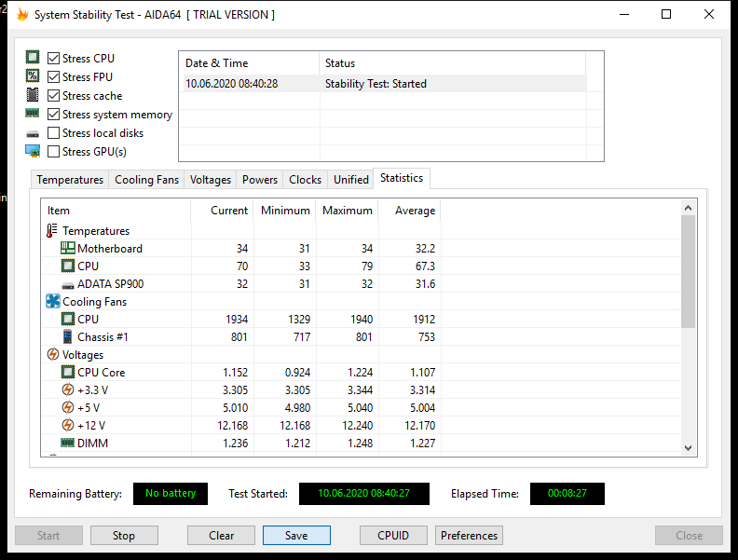Click CPU Core current voltage '1.152'
Viewport: 738px width, 560px height.
(235, 373)
